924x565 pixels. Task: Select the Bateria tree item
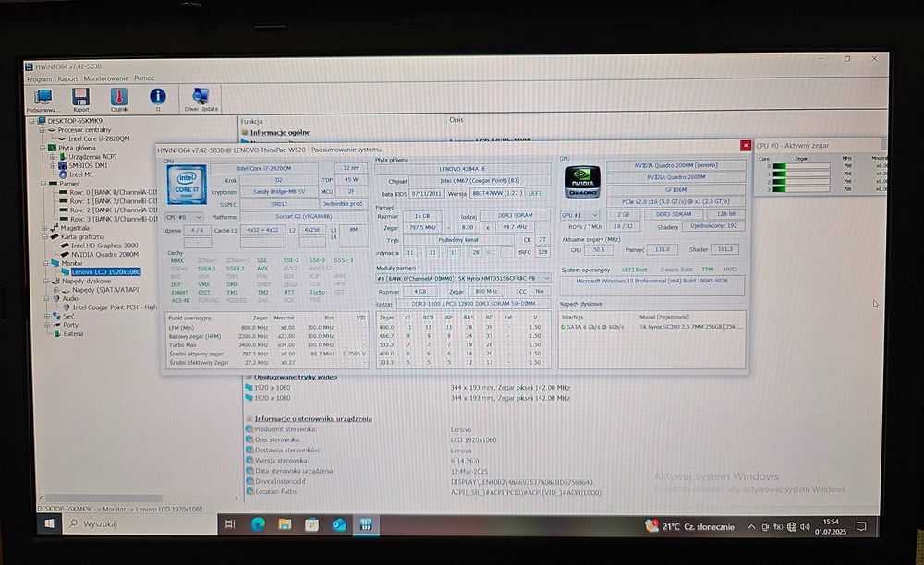(x=74, y=333)
